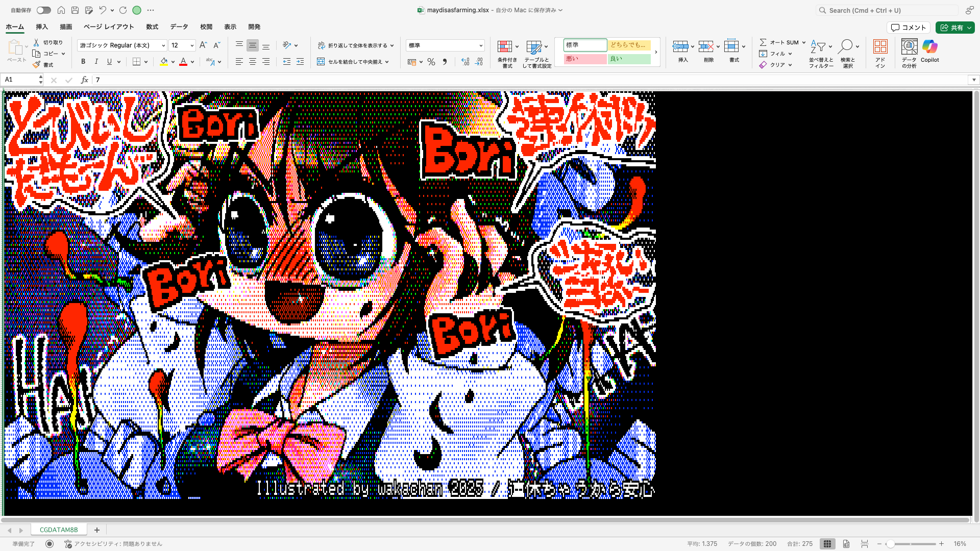The image size is (980, 551).
Task: Click the Format Painter brush icon
Action: tap(37, 65)
